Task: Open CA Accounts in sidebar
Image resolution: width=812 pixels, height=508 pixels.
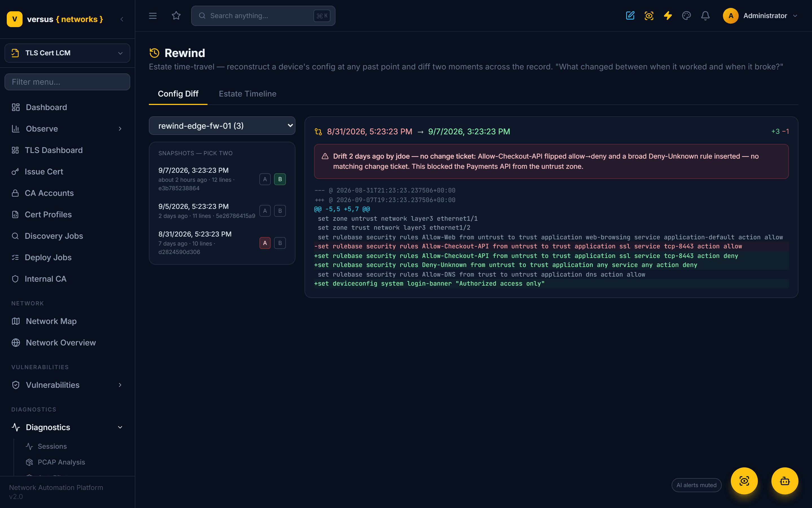Action: (x=67, y=193)
